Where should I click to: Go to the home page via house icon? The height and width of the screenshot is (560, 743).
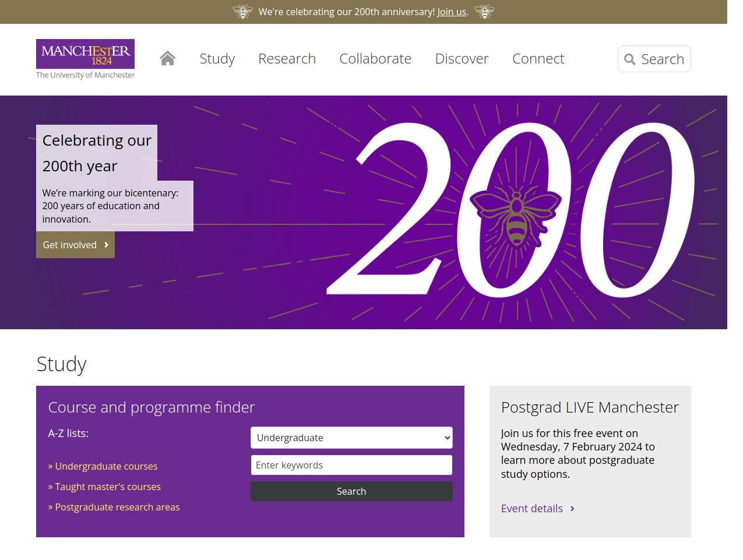(167, 58)
